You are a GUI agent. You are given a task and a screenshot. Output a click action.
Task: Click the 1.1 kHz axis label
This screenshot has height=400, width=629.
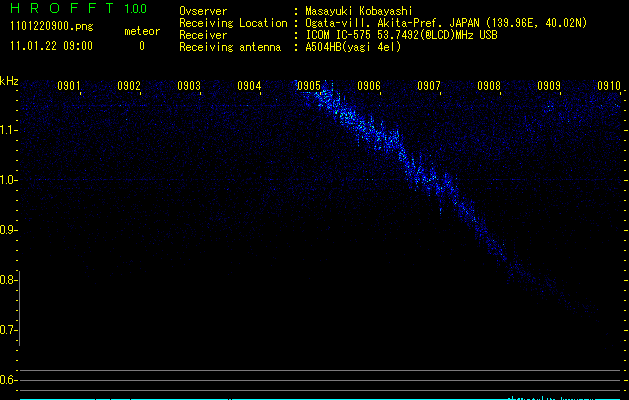[x=7, y=130]
